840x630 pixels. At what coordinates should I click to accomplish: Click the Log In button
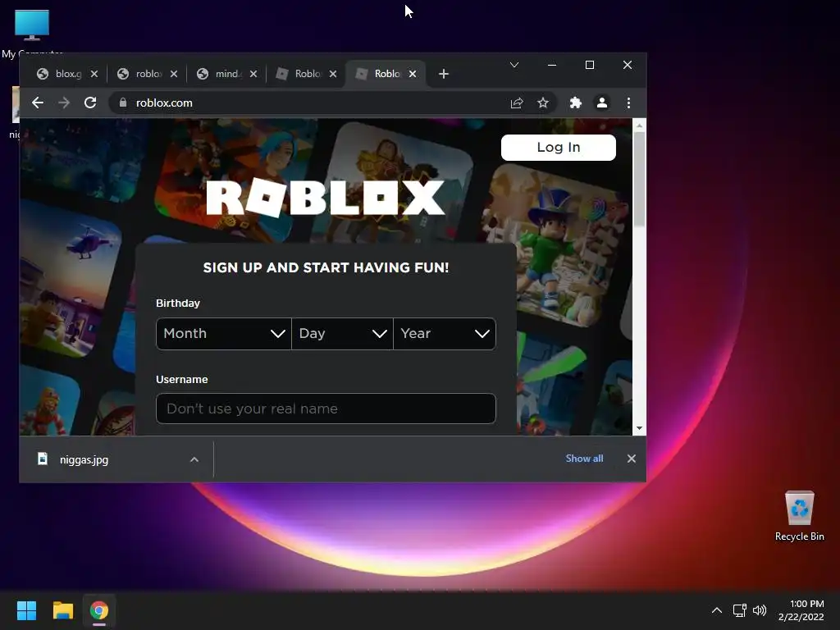558,148
